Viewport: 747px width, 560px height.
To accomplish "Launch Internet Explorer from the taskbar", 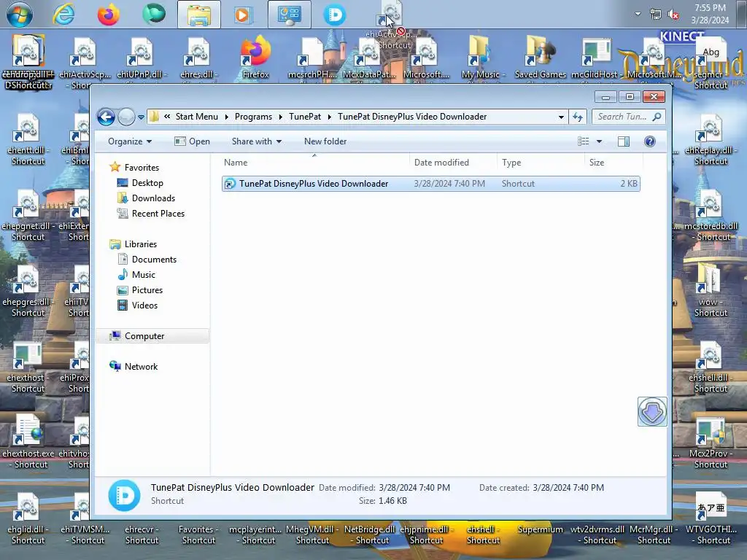I will point(63,15).
